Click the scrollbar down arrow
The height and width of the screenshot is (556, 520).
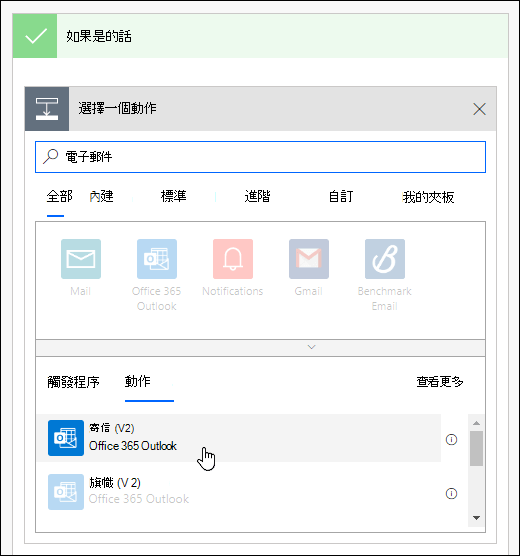point(476,518)
